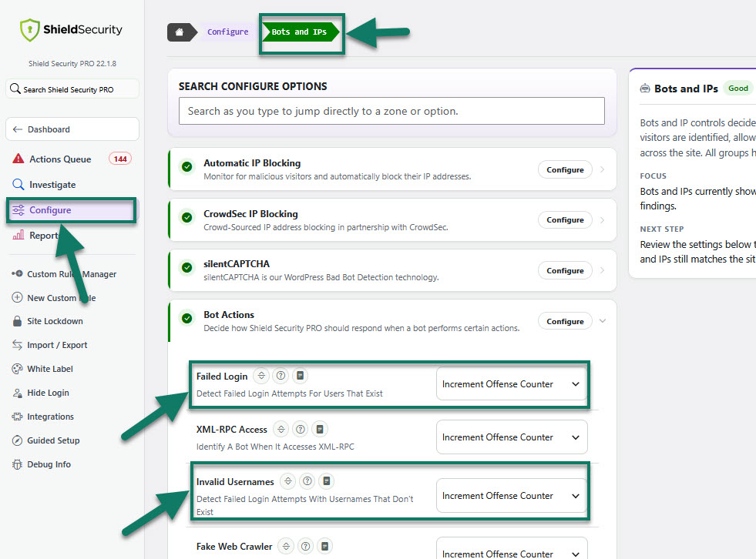756x559 pixels.
Task: Click the up-down arrows icon beside XML-RPC Access
Action: (x=281, y=429)
